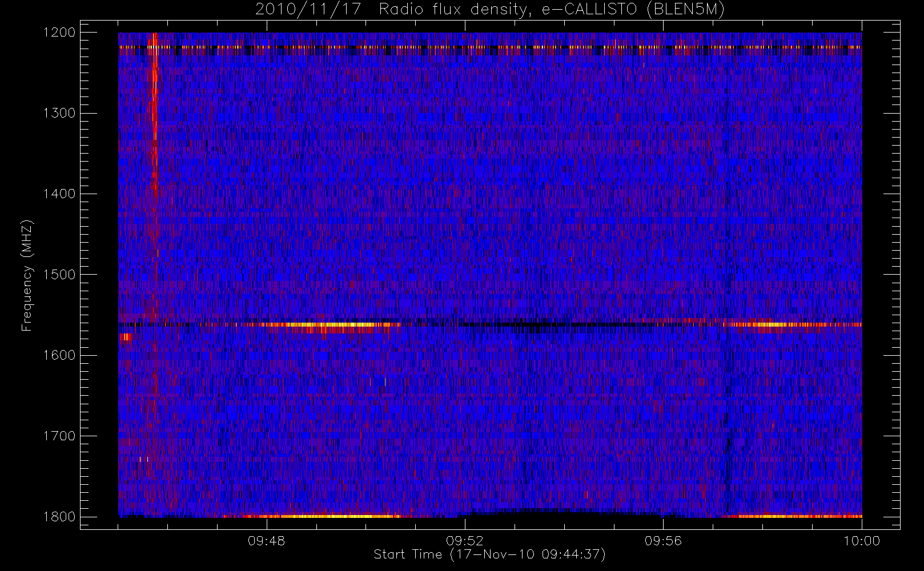Click the 1300 frequency tick label
Screen dimensions: 924x571
[60, 113]
